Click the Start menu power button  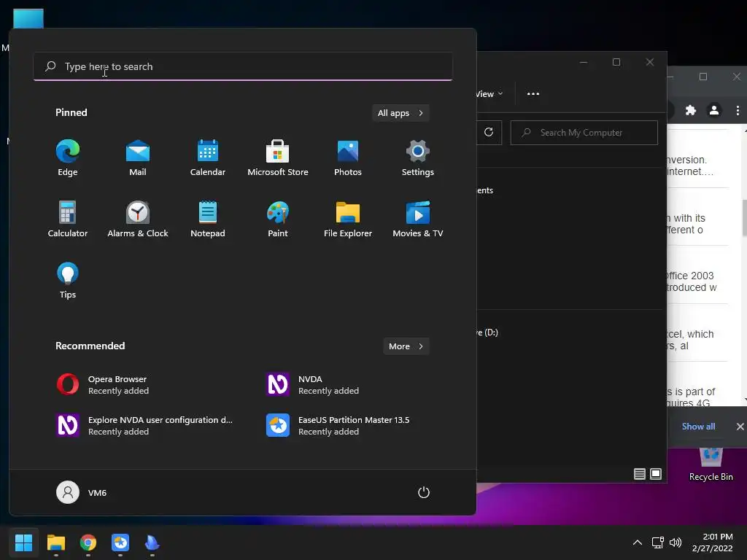[x=424, y=492]
